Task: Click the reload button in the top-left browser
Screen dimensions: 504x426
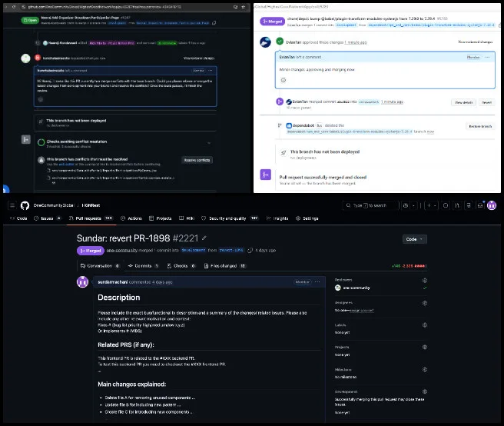Action: (x=14, y=7)
